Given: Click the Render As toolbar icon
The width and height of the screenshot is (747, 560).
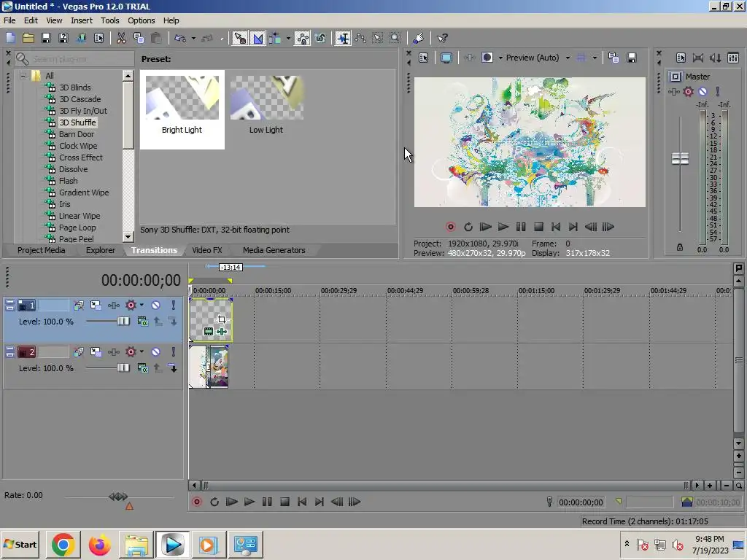Looking at the screenshot, I should (x=81, y=38).
